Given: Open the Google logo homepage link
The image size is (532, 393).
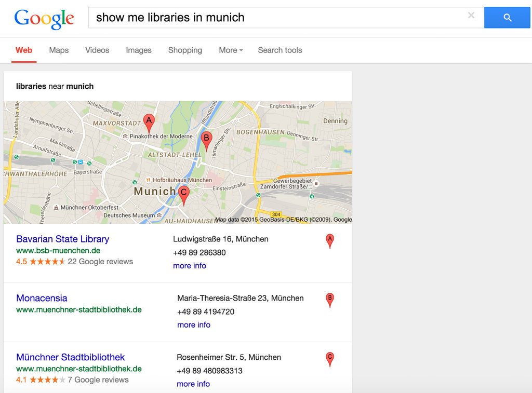Looking at the screenshot, I should (44, 19).
